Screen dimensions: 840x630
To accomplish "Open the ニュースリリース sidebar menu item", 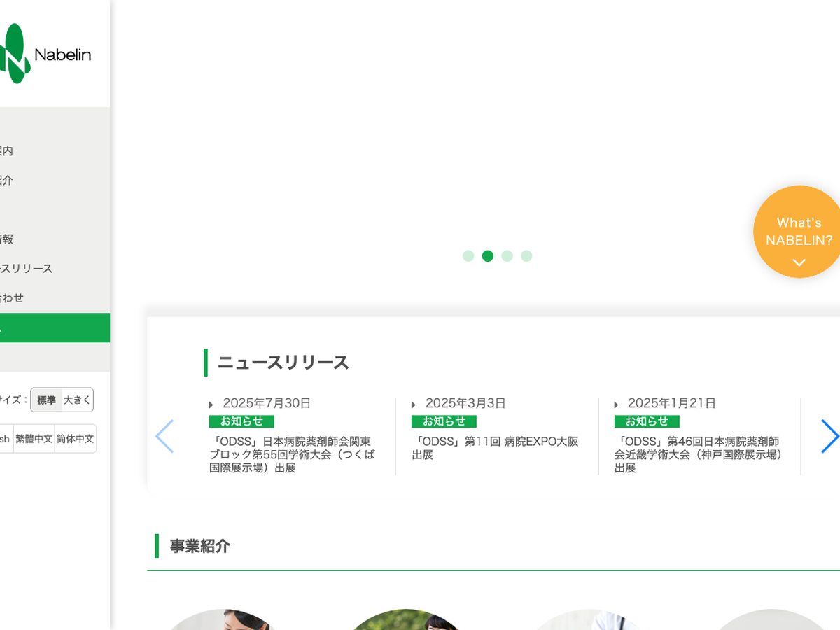I will pos(28,269).
